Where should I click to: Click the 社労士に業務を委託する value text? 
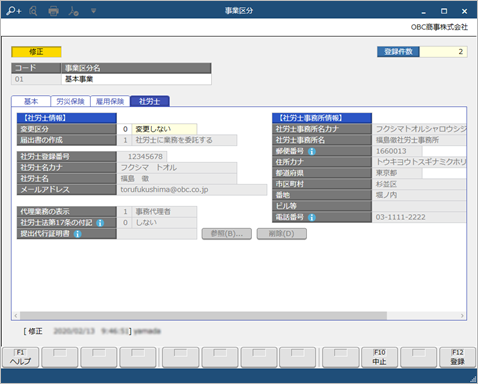[174, 140]
